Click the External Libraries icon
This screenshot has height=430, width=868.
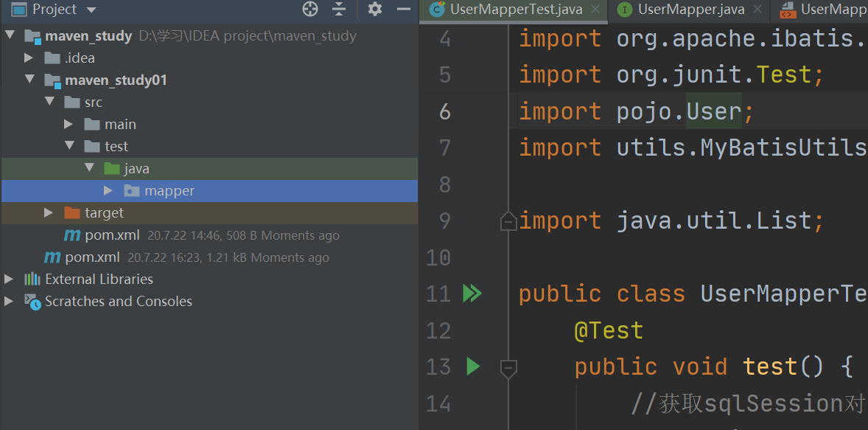[32, 279]
